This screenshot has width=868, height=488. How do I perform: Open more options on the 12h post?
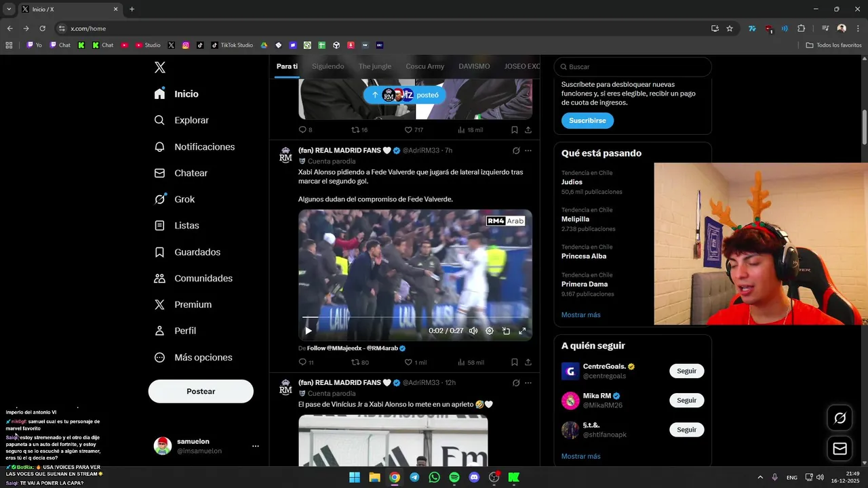point(528,383)
